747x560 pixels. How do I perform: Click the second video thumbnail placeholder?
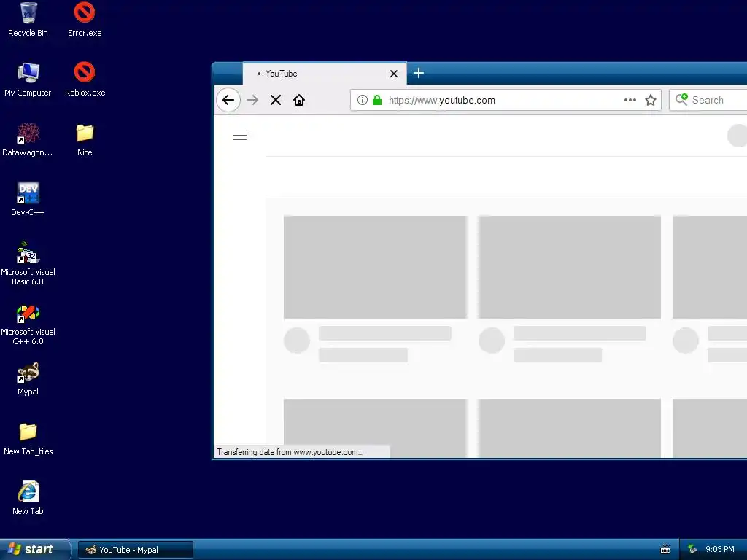click(569, 267)
